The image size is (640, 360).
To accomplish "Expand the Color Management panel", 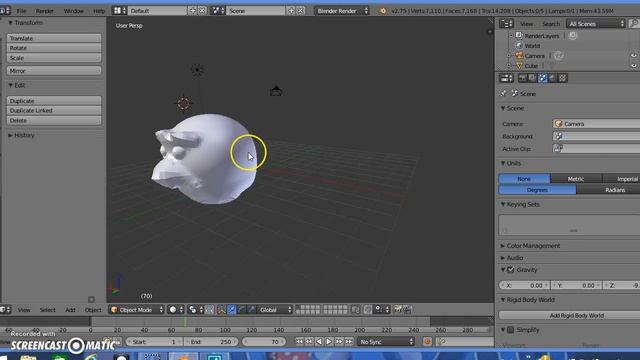I will click(x=530, y=246).
